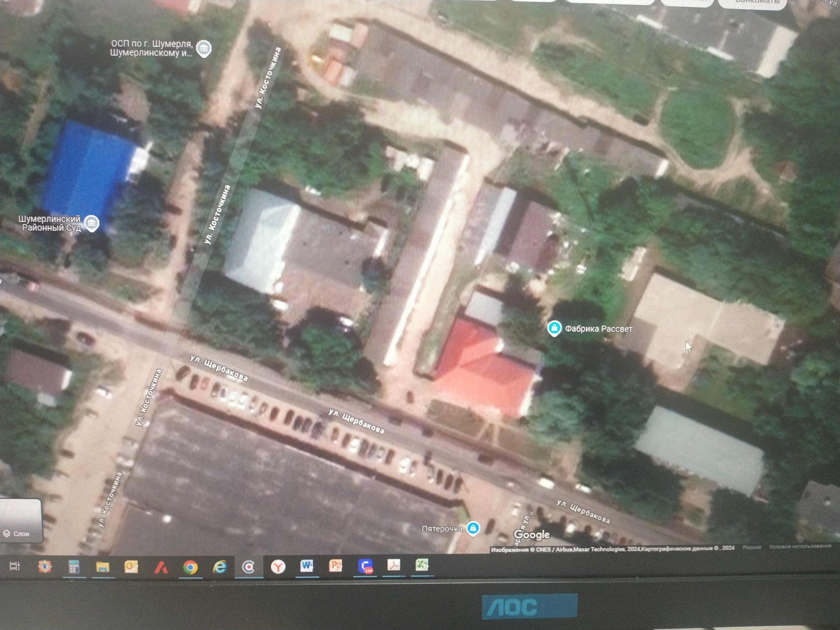Open Шумерлинский Районный Суд place marker
This screenshot has width=840, height=630.
pos(91,223)
